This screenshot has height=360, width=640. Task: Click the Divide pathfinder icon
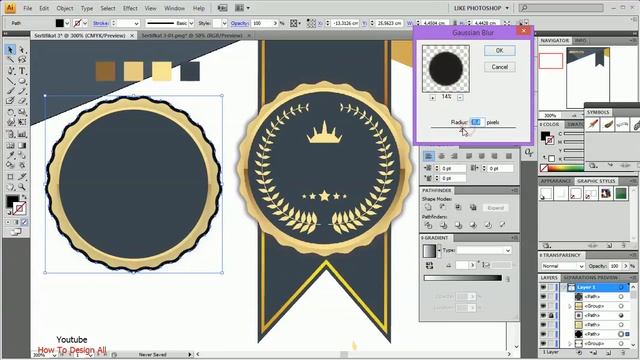(x=428, y=225)
